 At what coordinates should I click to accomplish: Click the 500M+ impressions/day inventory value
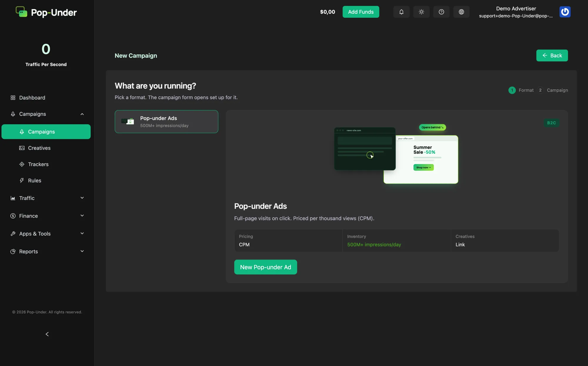coord(374,245)
